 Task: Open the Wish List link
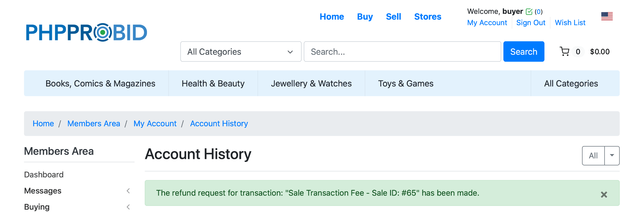click(x=570, y=23)
